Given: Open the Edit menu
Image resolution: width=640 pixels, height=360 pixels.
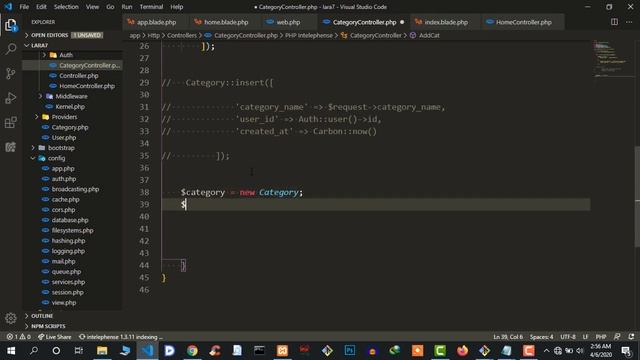Looking at the screenshot, I should 41,7.
